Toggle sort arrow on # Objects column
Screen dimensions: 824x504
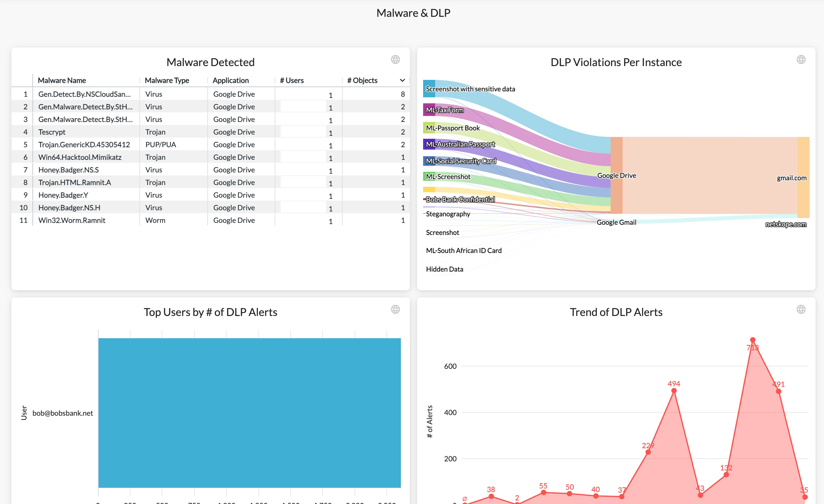[x=402, y=80]
